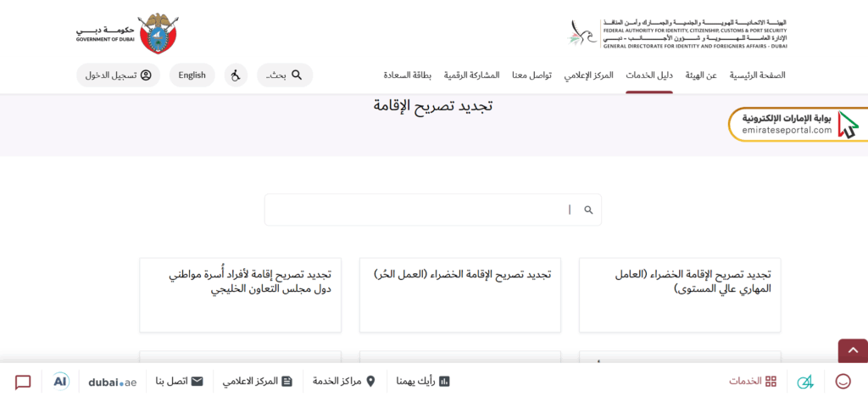
Task: Open الصفحة الرئيسية menu item
Action: pos(757,75)
